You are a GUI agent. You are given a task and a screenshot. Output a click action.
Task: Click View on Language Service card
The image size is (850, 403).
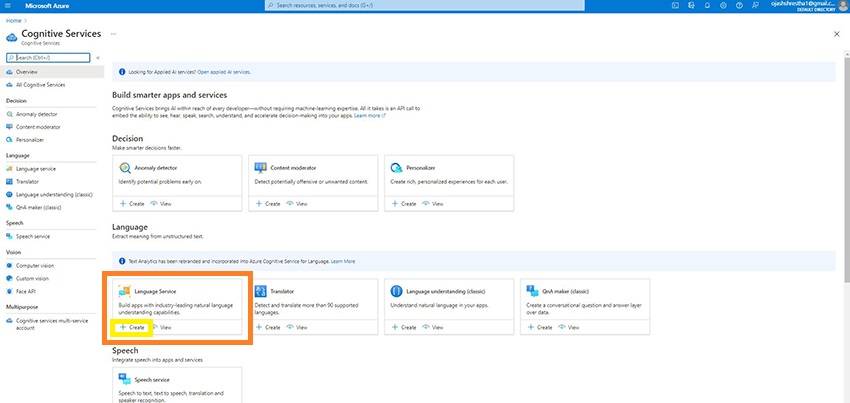point(162,328)
